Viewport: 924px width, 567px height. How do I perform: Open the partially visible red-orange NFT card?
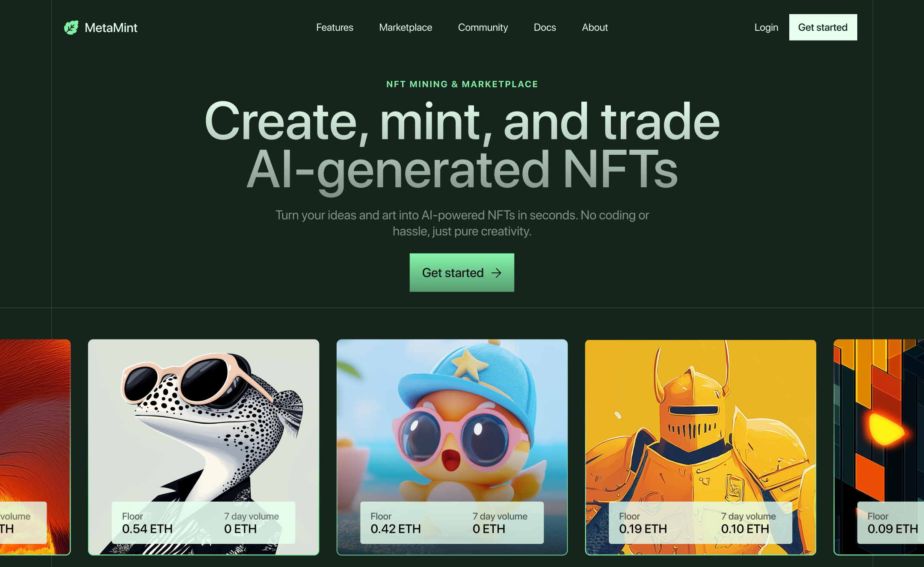(x=35, y=447)
